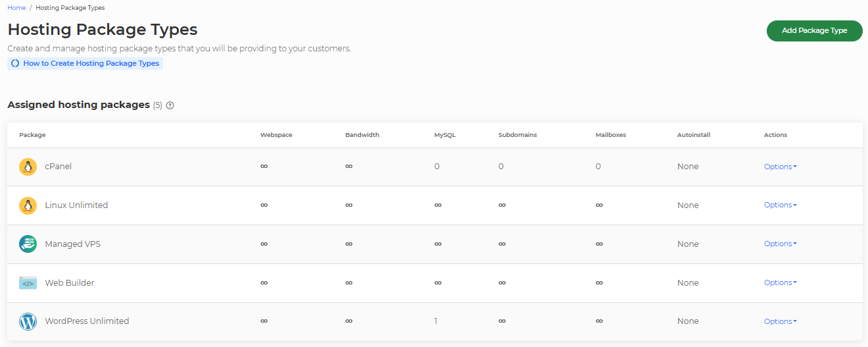Select the Web Builder package name

tap(70, 283)
